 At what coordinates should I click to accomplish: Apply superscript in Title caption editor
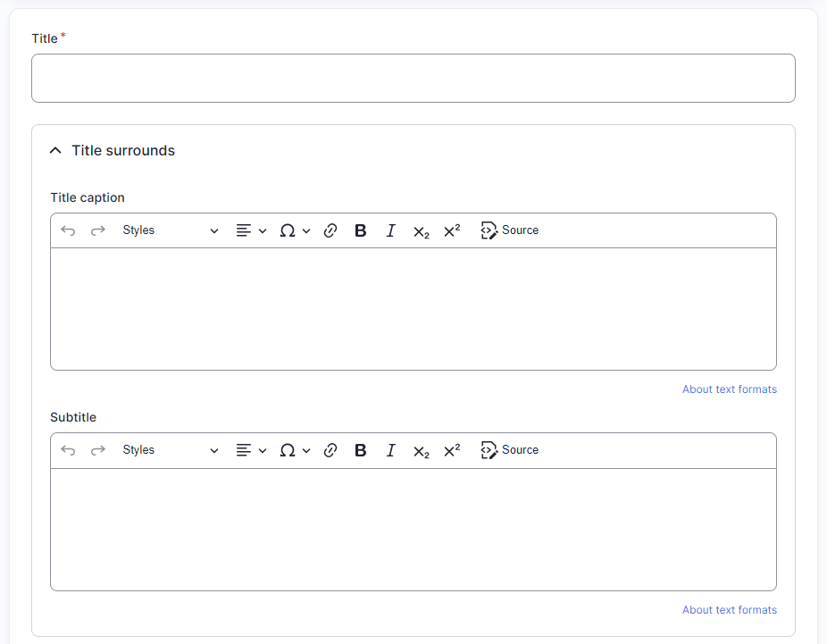452,230
